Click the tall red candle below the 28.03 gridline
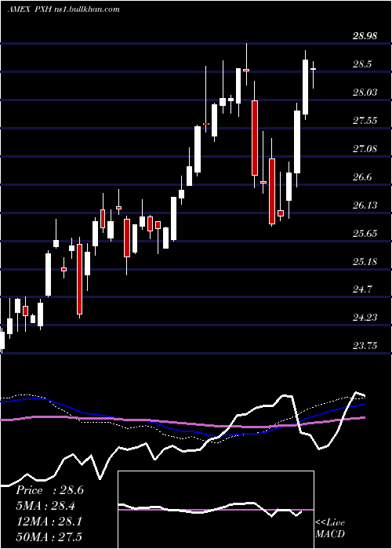Screen dimensions: 392x549 [x=255, y=137]
